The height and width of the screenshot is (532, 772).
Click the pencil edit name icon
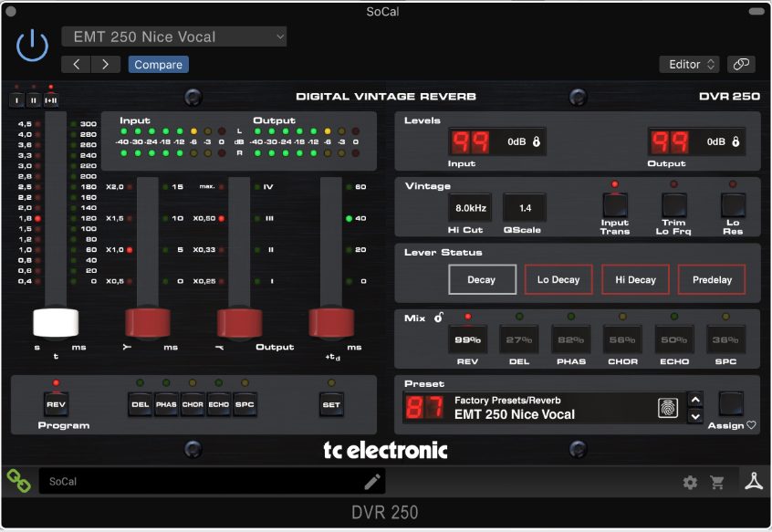(372, 482)
